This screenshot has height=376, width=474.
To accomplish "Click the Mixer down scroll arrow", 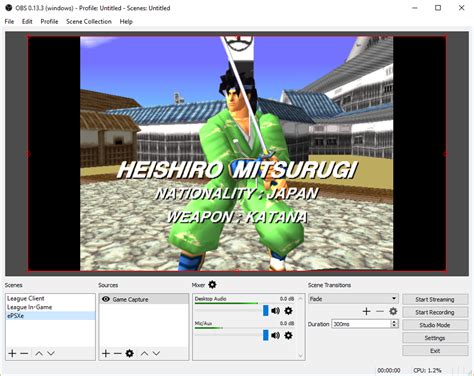I will pos(300,356).
